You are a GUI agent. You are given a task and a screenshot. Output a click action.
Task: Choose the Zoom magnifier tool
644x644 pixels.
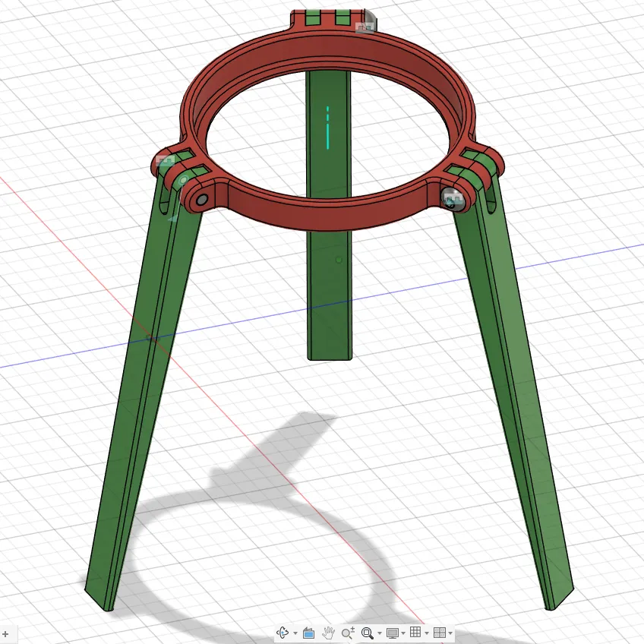tap(348, 633)
